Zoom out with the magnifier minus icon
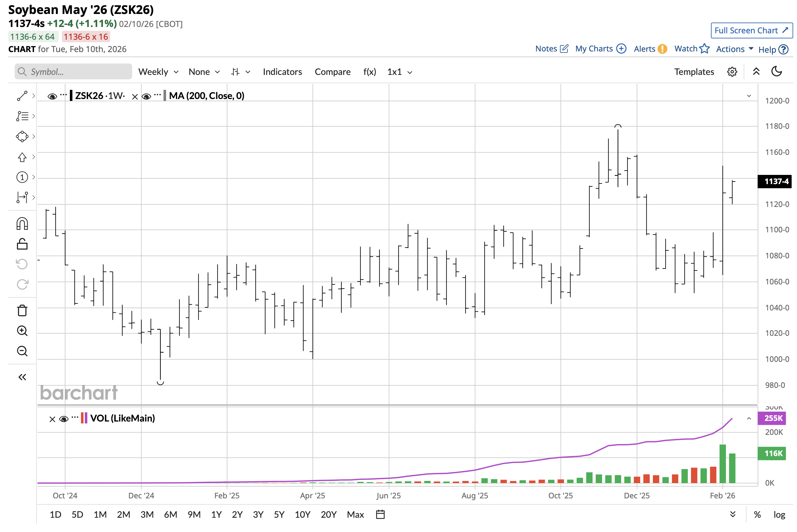 [x=22, y=351]
